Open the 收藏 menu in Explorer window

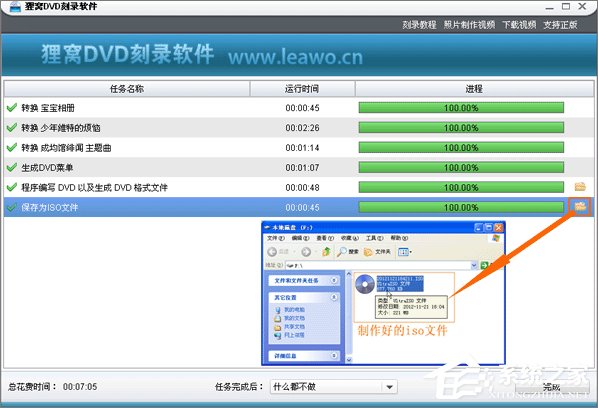click(x=349, y=238)
